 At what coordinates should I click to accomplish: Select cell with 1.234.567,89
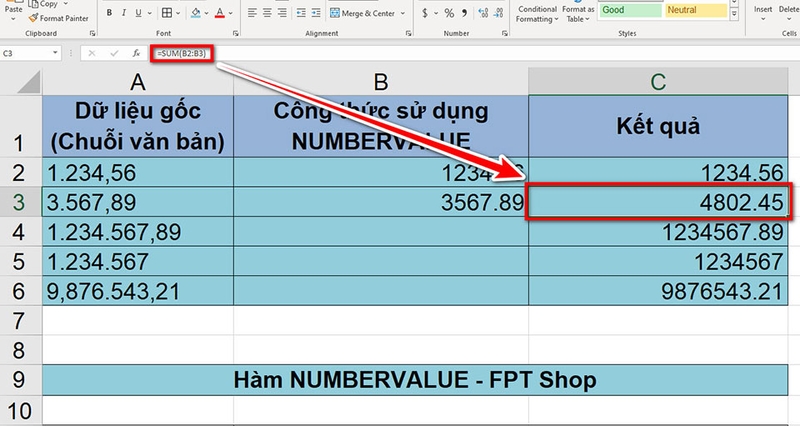(138, 232)
